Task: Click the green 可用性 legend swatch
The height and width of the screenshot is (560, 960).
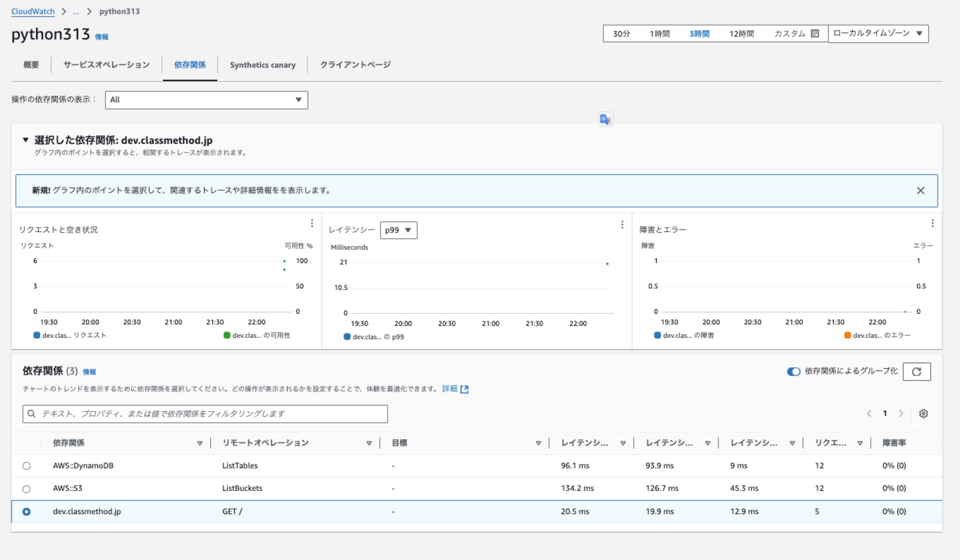Action: point(227,335)
